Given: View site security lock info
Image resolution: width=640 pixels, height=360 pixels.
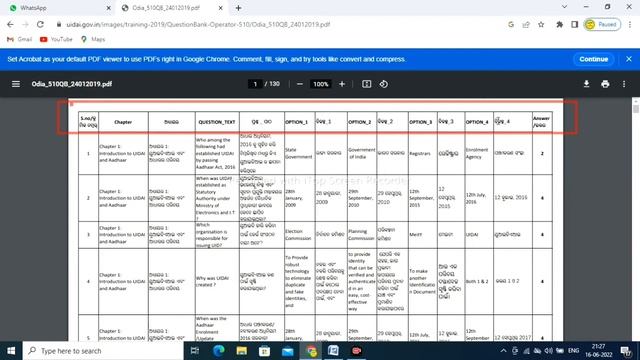Looking at the screenshot, I should [x=59, y=24].
